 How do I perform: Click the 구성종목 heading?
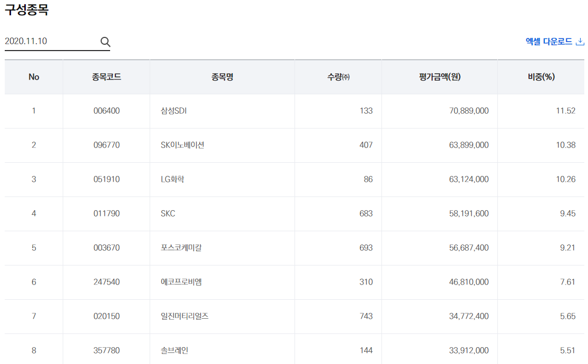click(x=27, y=9)
